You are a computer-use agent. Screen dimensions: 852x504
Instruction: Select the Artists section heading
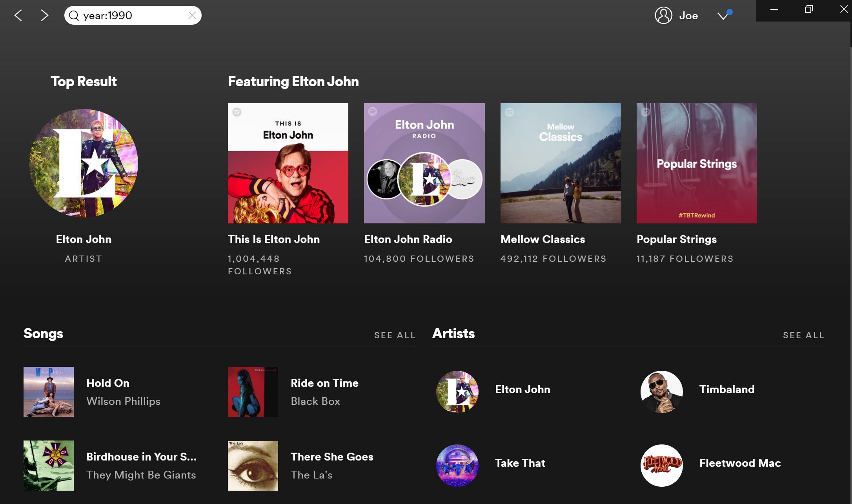click(453, 334)
